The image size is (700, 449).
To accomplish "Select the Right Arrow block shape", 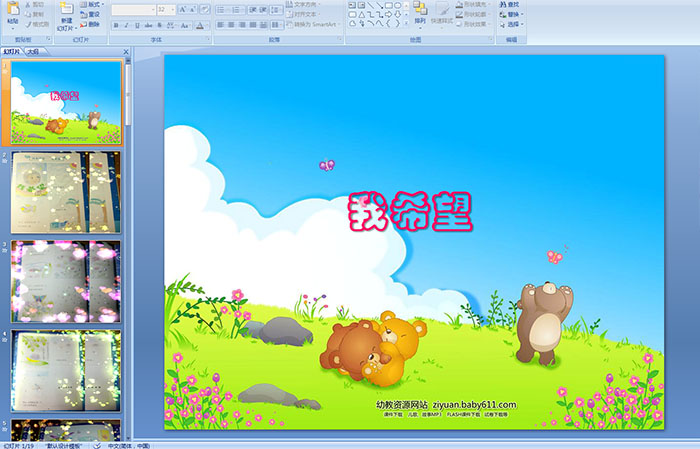I will [388, 14].
